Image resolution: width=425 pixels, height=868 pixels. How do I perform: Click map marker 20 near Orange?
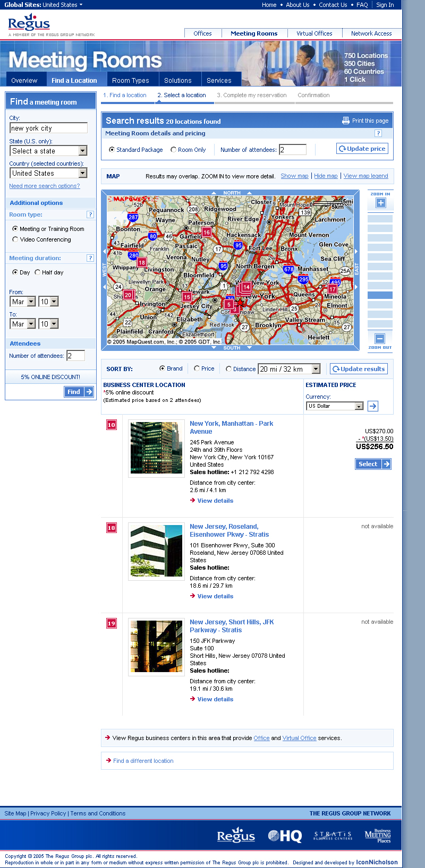click(x=128, y=295)
